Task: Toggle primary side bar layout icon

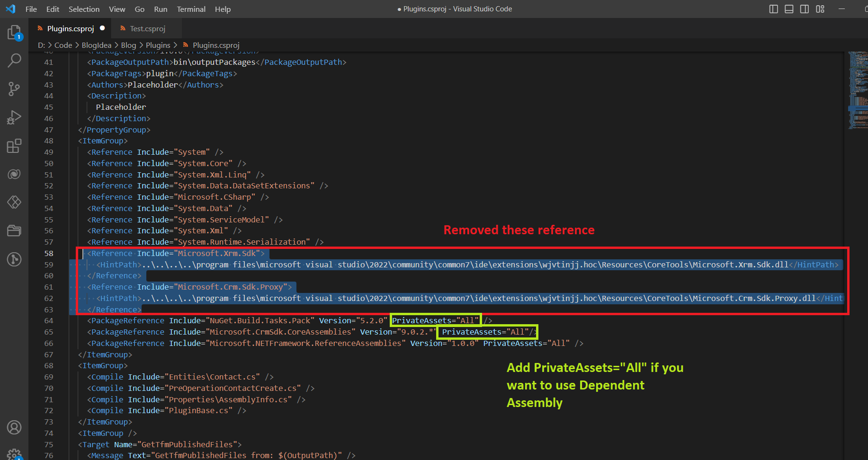Action: click(774, 9)
